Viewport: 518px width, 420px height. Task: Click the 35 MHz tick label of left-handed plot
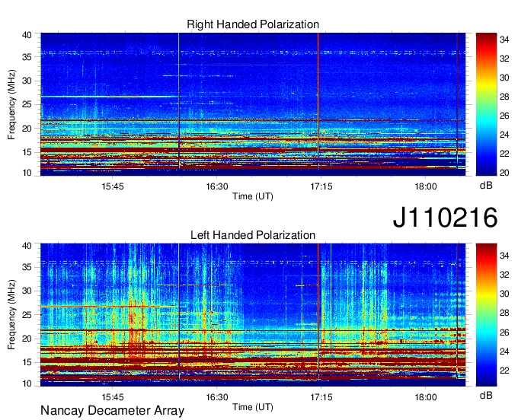click(x=27, y=267)
